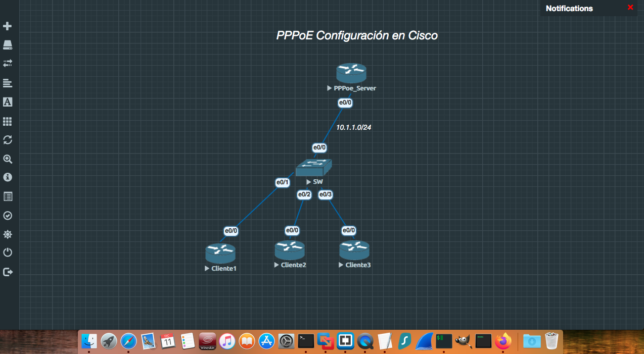The height and width of the screenshot is (354, 644).
Task: Select the Cliente3 router node
Action: (354, 249)
